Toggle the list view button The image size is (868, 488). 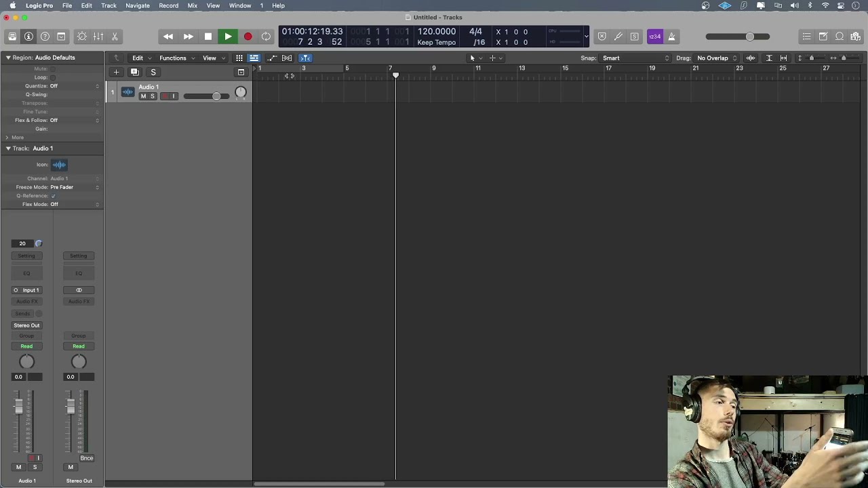[x=254, y=58]
